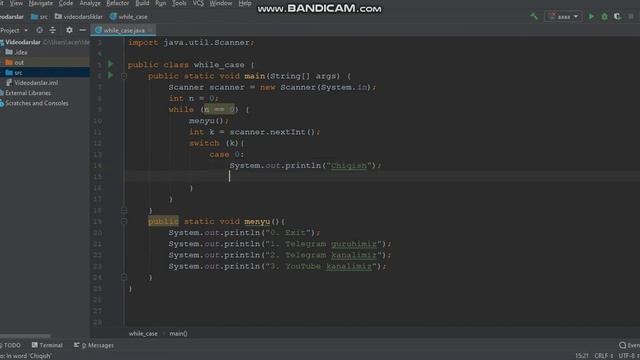Open the Window menu

click(x=220, y=3)
